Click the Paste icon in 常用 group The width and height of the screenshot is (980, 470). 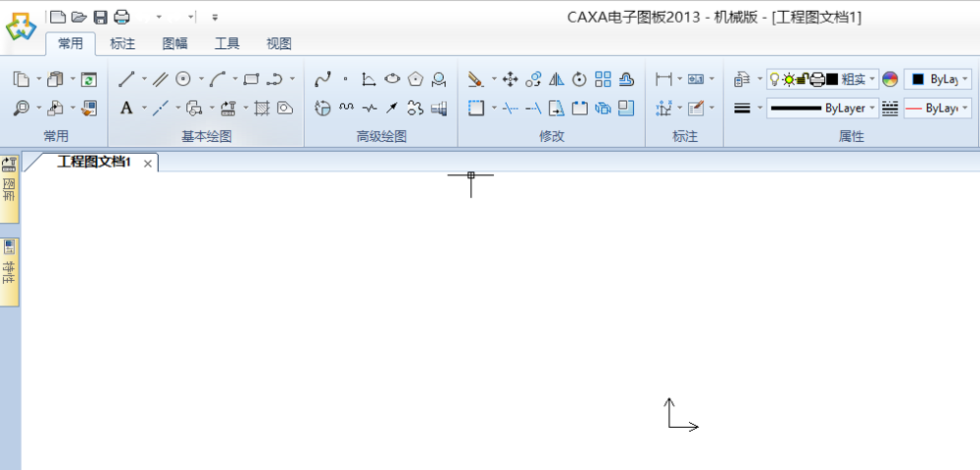[56, 79]
